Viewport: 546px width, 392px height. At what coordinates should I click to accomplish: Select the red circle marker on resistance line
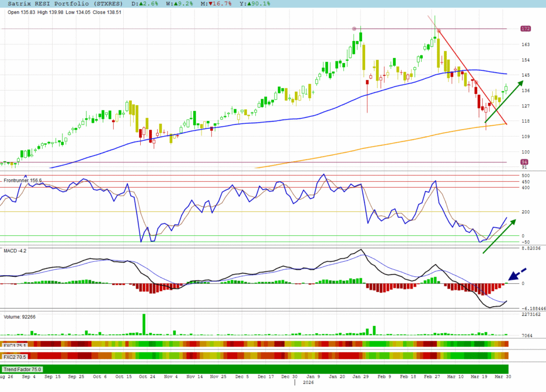click(x=354, y=29)
